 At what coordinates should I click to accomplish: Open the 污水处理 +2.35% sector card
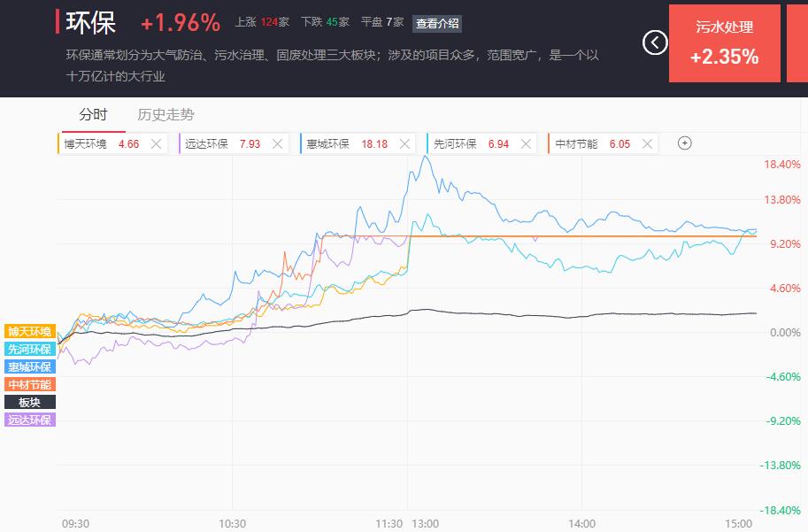click(725, 43)
